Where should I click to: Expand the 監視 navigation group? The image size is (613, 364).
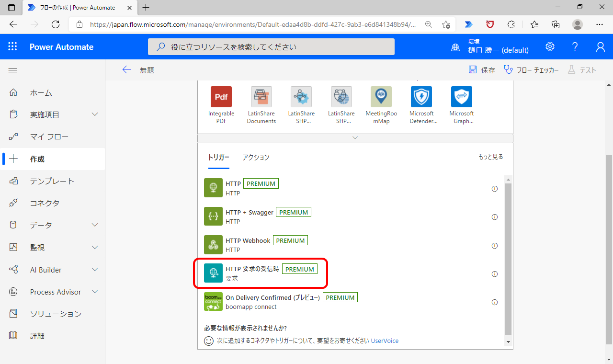point(95,247)
